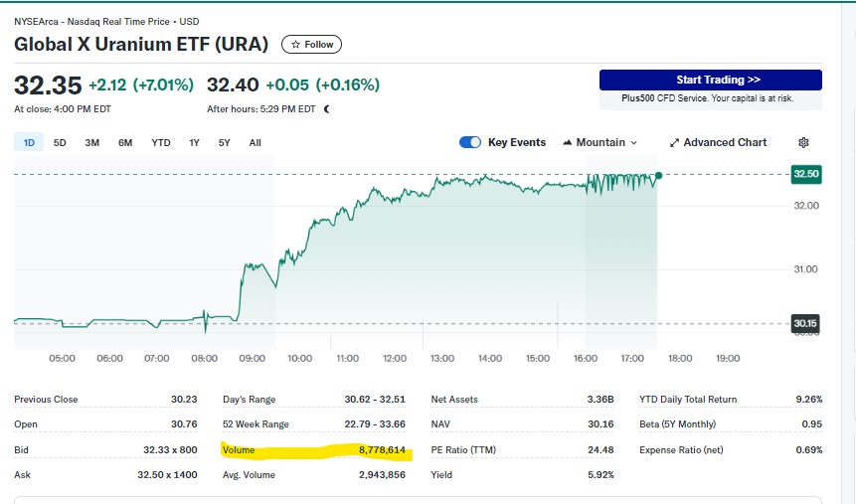The image size is (856, 504).
Task: Click the YTD Daily Total Return value 9.26%
Action: click(809, 400)
